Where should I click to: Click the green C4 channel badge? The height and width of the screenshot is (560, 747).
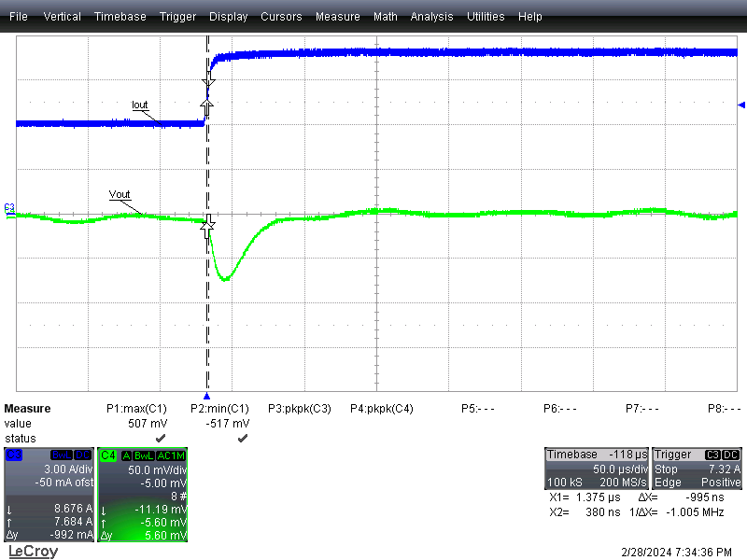[108, 455]
